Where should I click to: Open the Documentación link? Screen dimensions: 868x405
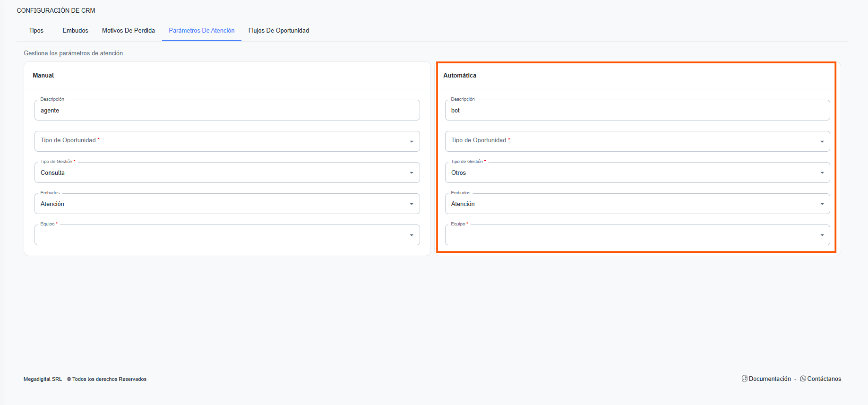pos(770,379)
